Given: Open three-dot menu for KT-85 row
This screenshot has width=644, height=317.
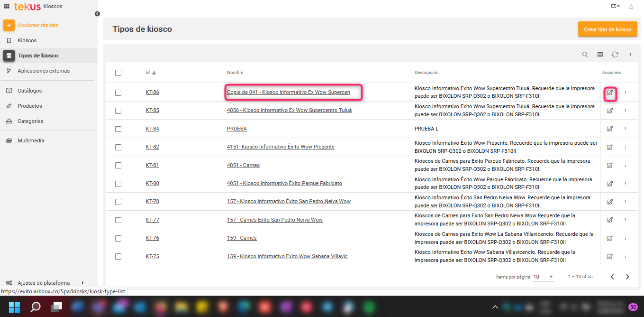Looking at the screenshot, I should (625, 111).
